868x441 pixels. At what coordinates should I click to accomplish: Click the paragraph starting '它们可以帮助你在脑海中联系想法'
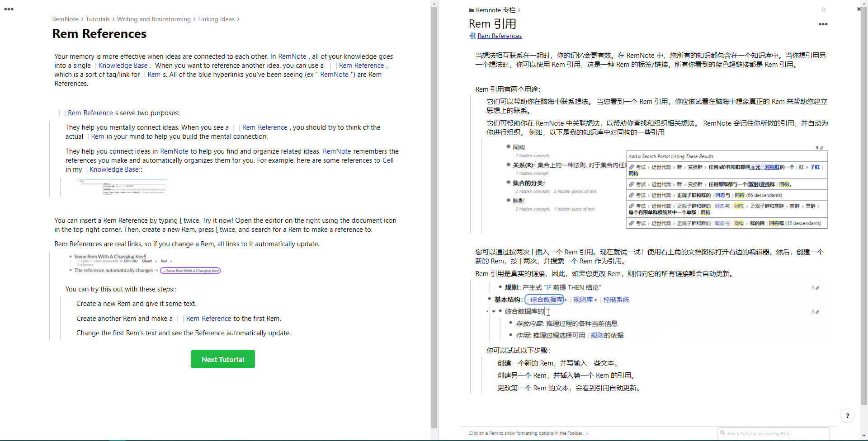657,106
